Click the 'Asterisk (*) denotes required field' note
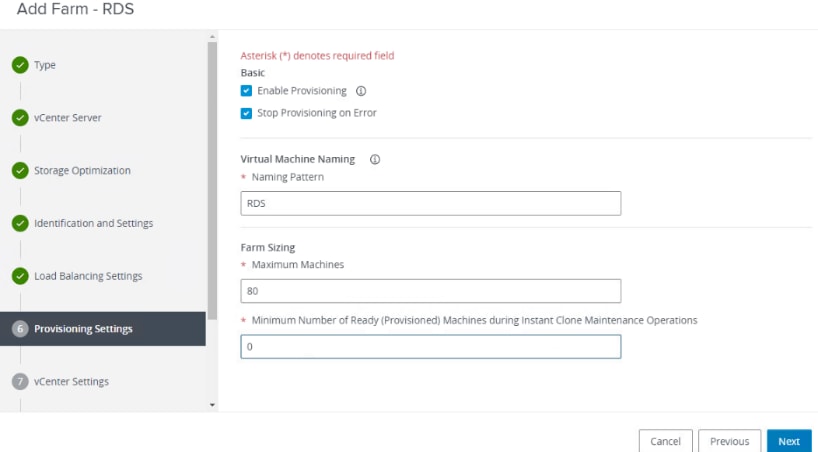The image size is (818, 452). [x=317, y=55]
